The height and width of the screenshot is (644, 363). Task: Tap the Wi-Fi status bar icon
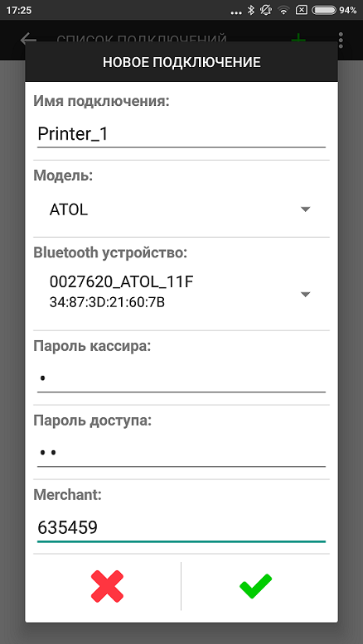283,10
